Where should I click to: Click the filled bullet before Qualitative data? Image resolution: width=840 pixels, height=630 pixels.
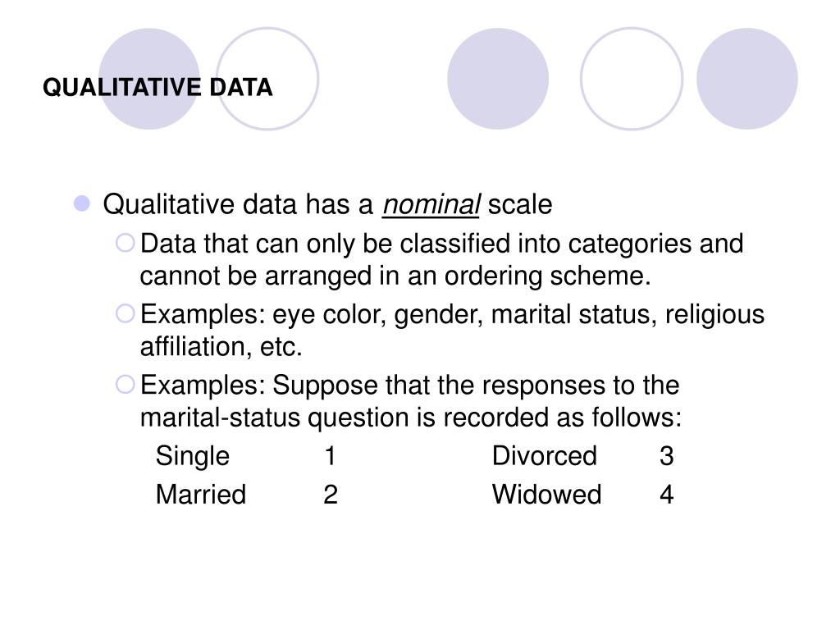(82, 203)
